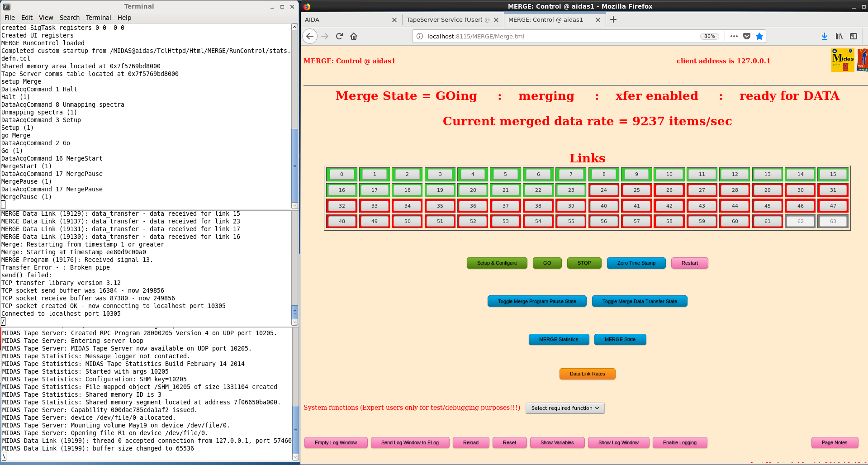Switch to the AIDA tab
This screenshot has width=868, height=465.
pos(351,20)
